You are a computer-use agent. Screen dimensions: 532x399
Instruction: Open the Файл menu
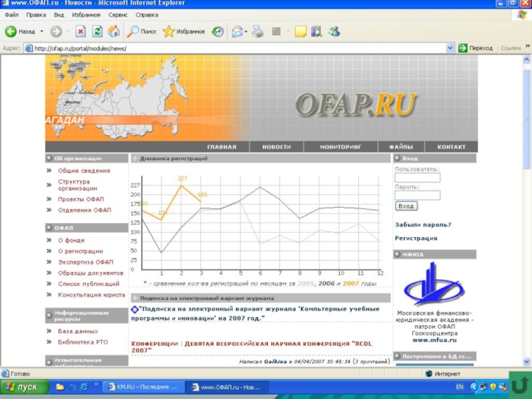pos(11,15)
